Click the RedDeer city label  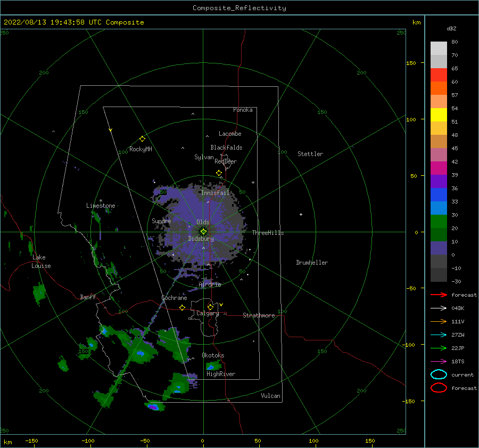[x=226, y=161]
